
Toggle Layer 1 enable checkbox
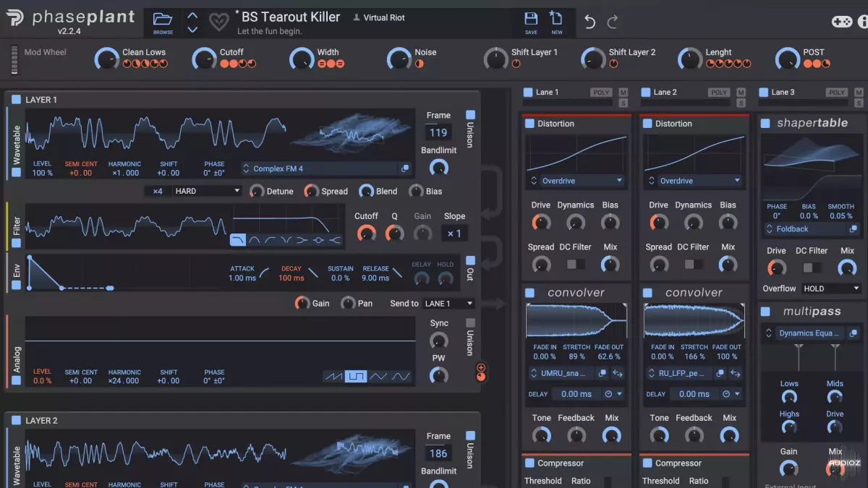pos(16,99)
